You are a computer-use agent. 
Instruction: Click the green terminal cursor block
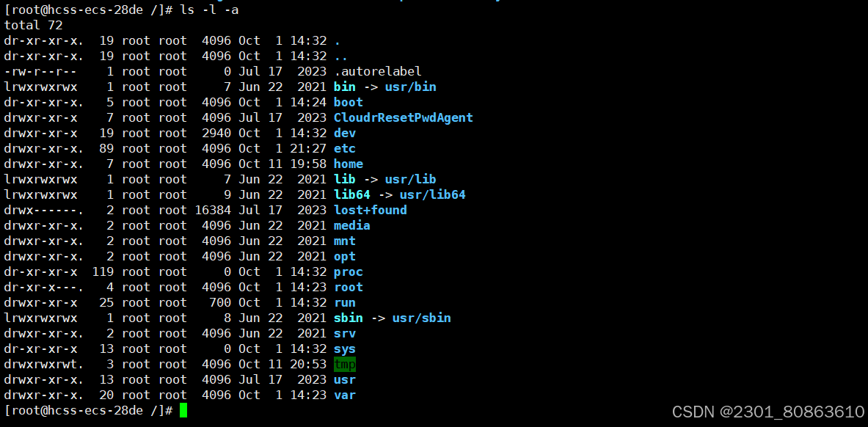click(183, 410)
